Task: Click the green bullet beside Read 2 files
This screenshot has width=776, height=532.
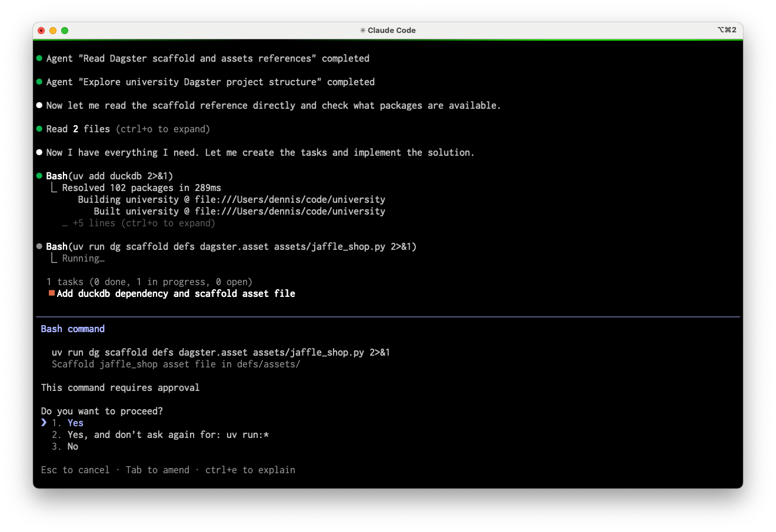Action: [x=39, y=129]
